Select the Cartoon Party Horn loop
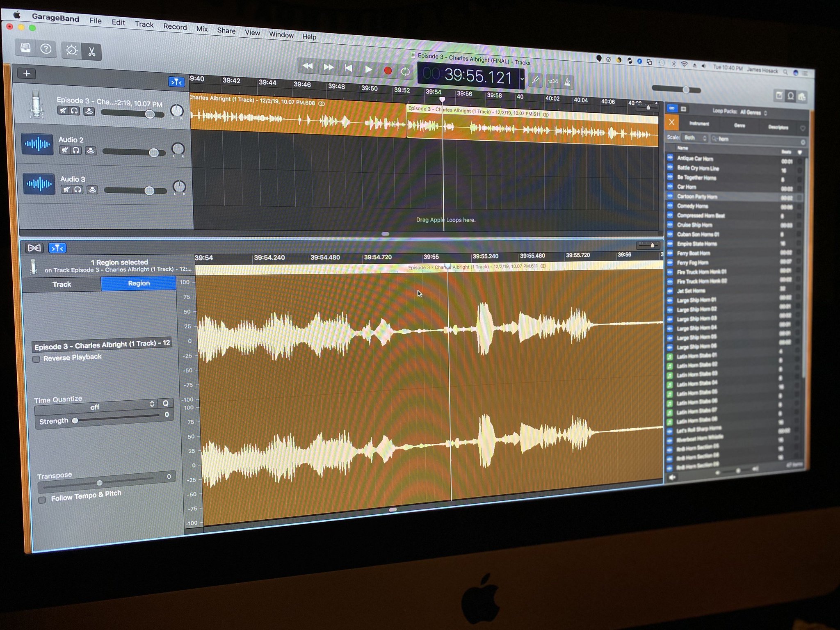 tap(697, 196)
